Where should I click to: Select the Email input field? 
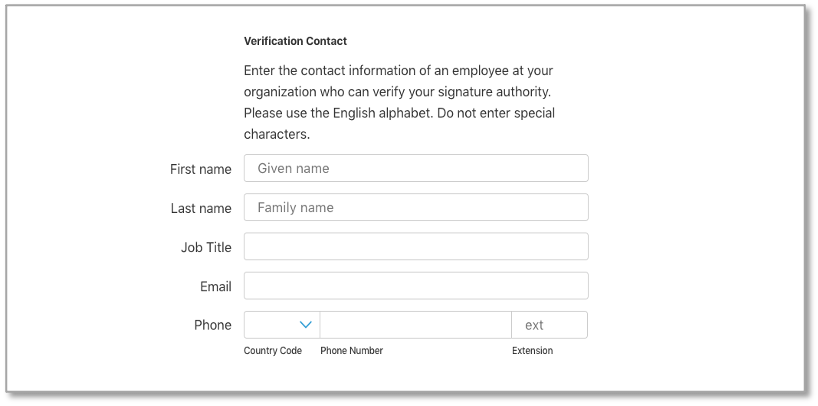[416, 286]
